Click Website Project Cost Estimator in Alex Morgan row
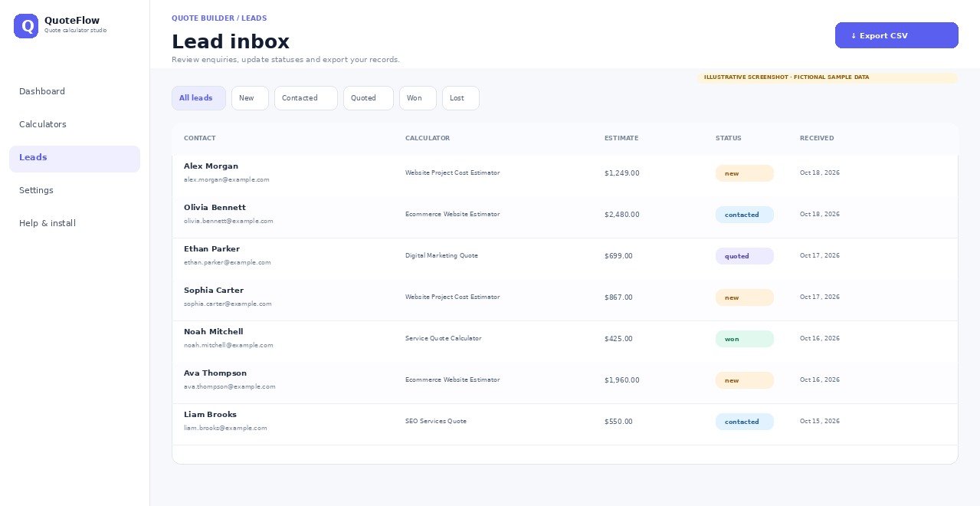The image size is (980, 506). point(452,173)
